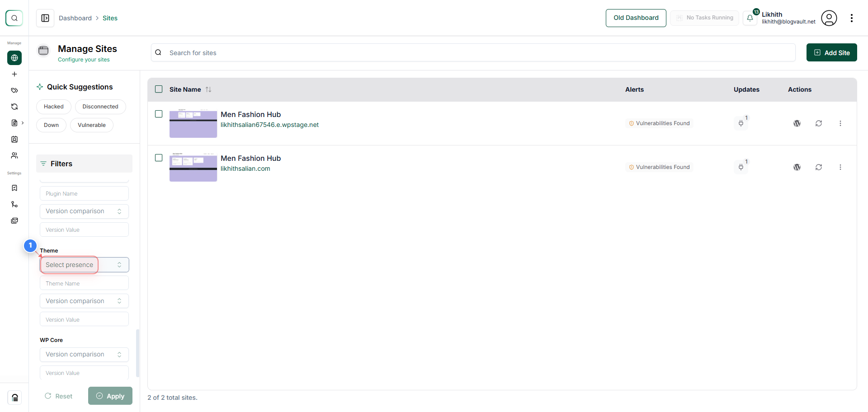The height and width of the screenshot is (412, 868).
Task: Reset all filters
Action: (x=59, y=396)
